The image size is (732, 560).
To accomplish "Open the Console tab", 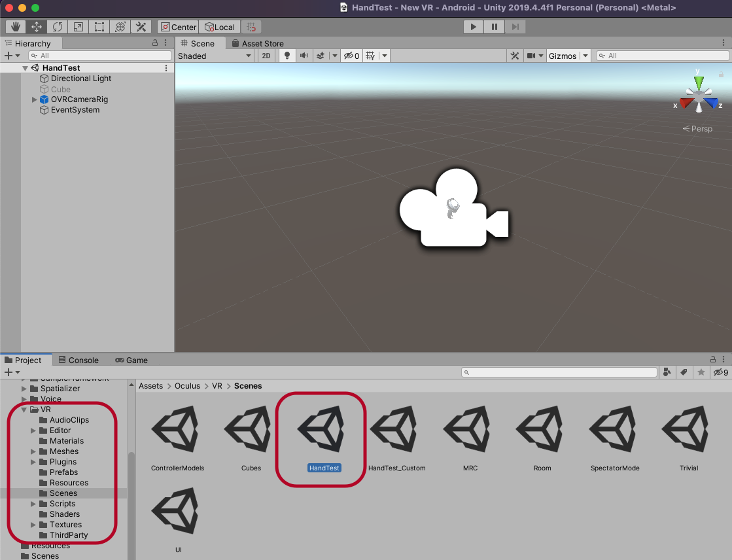I will pos(79,360).
